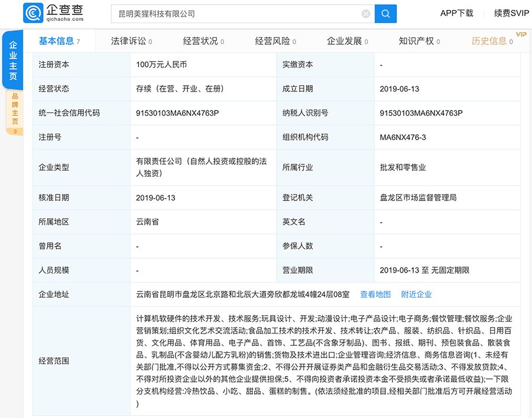Click the 经营范围 description paragraph
Viewport: 532px width, 418px height.
pos(324,361)
